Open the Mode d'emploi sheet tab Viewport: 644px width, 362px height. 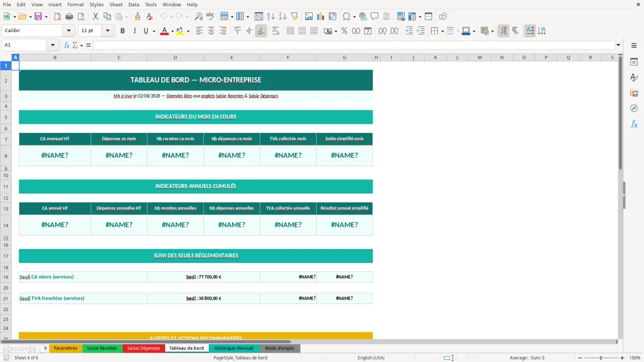(x=280, y=348)
